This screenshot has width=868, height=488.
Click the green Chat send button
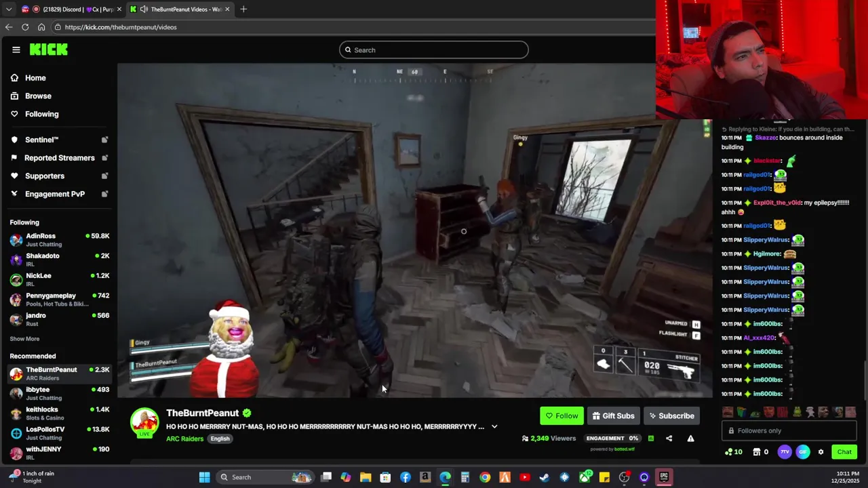click(x=844, y=452)
